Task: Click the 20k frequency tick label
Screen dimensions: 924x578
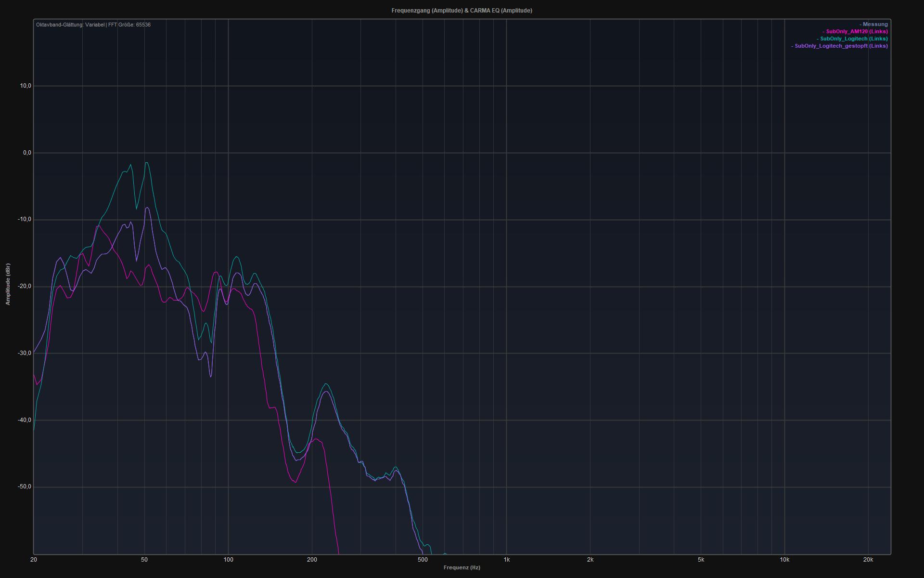Action: pos(868,560)
